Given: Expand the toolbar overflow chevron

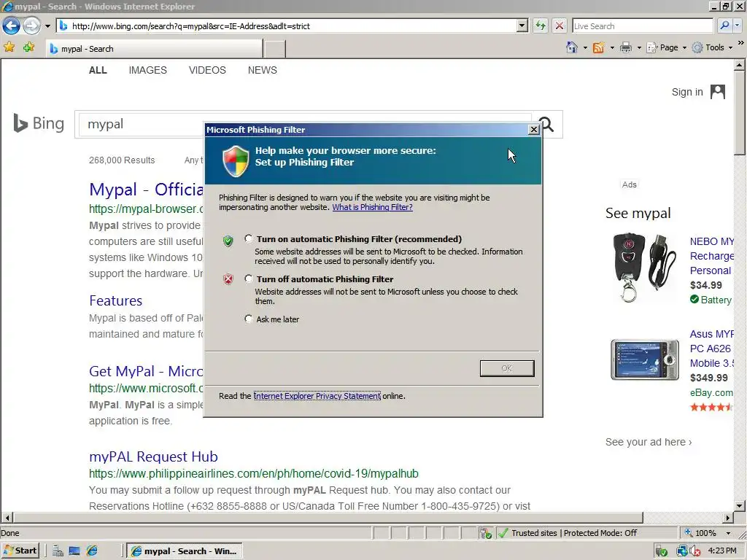Looking at the screenshot, I should [x=741, y=43].
